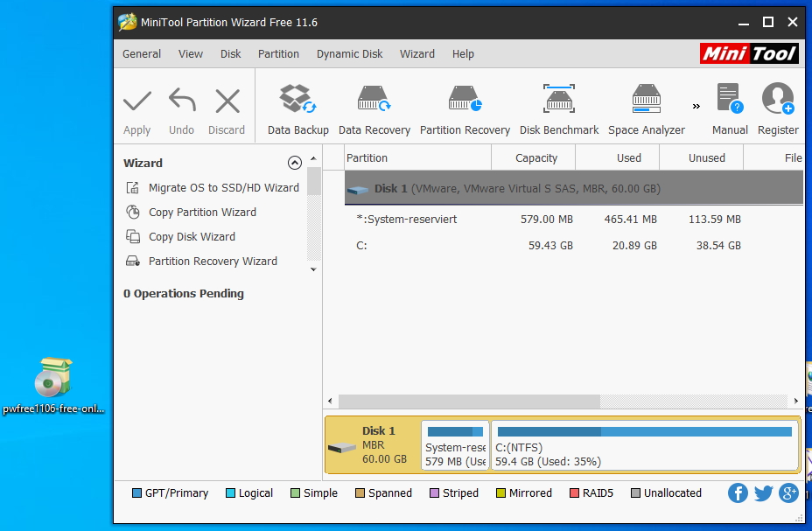Open the Twitter link icon
Screen dimensions: 812x531
[x=763, y=493]
